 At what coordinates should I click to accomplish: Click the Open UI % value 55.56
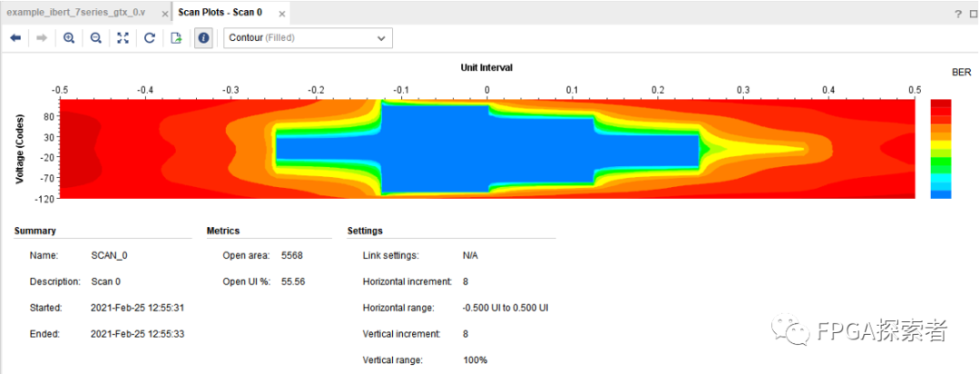tap(293, 282)
